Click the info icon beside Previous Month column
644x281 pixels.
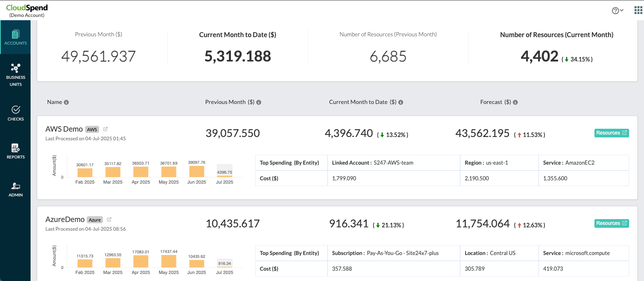pos(259,102)
